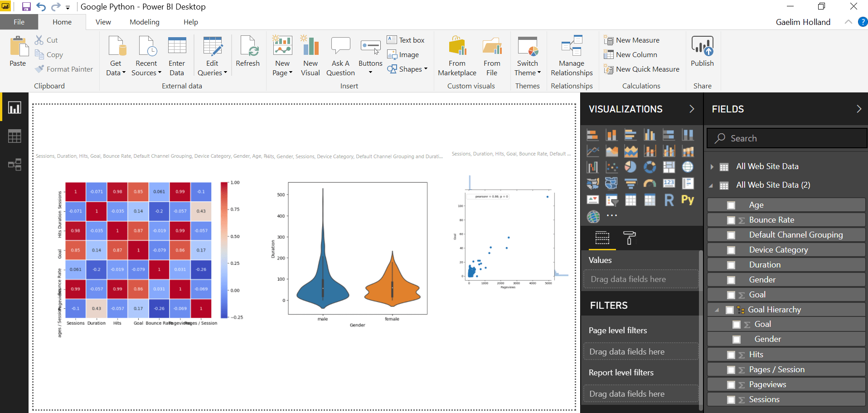Collapse the Goal Hierarchy

click(717, 310)
